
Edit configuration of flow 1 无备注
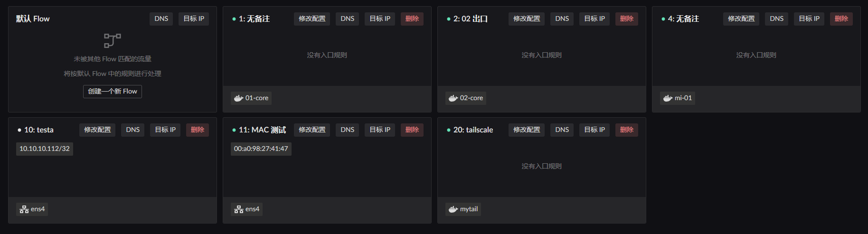click(312, 19)
